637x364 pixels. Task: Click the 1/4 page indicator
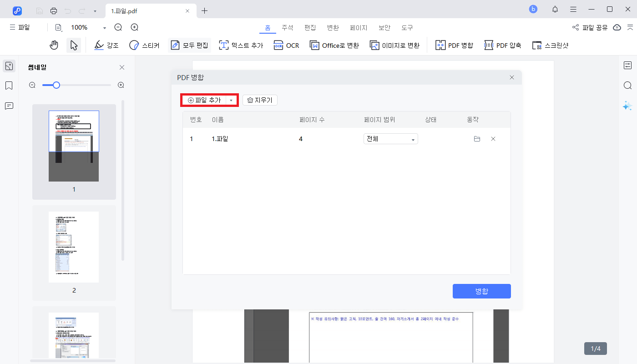pos(596,349)
